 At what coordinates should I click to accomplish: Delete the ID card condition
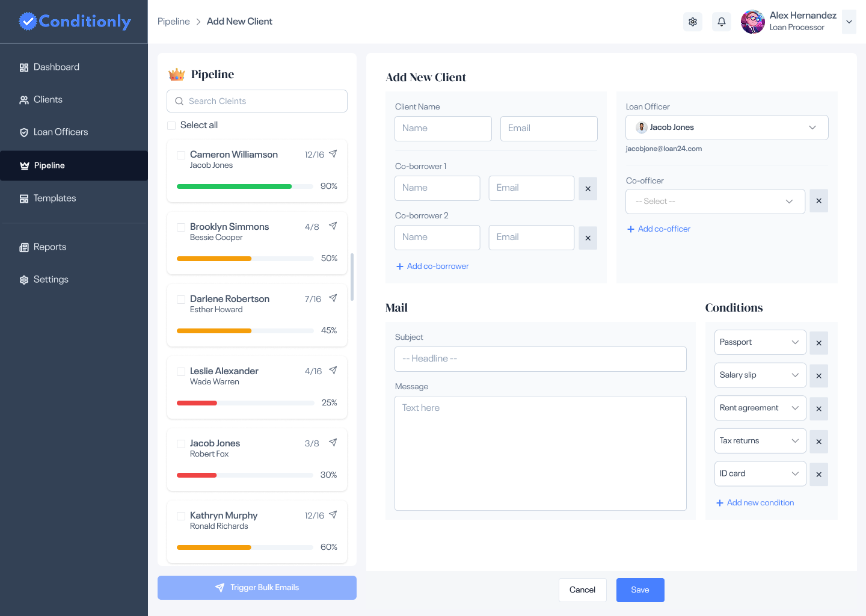click(818, 475)
